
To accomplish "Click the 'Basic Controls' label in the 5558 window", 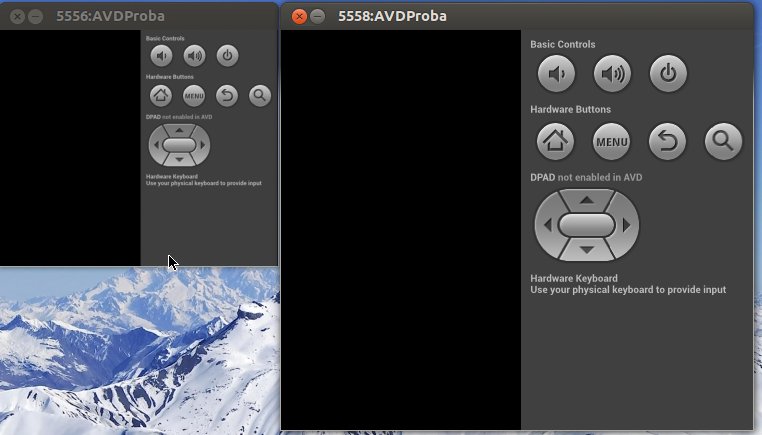I will tap(563, 44).
